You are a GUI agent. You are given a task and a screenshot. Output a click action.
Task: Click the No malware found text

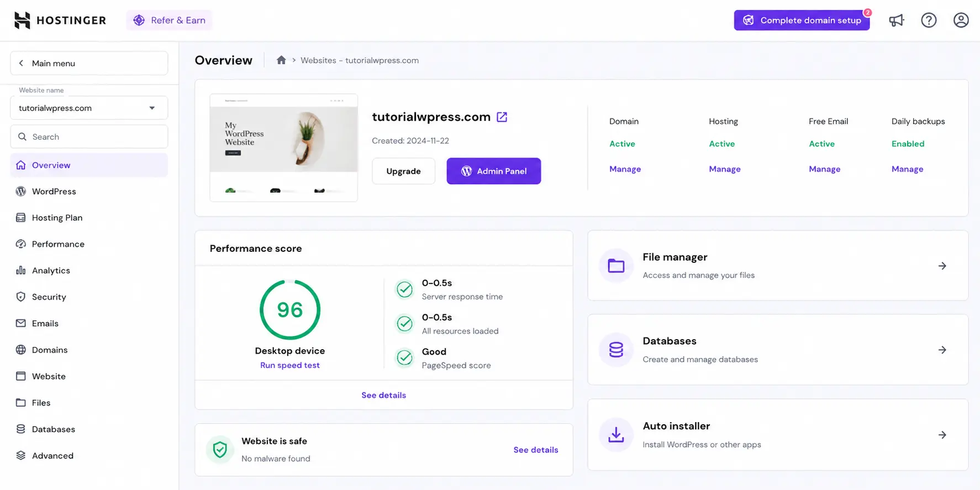[276, 459]
